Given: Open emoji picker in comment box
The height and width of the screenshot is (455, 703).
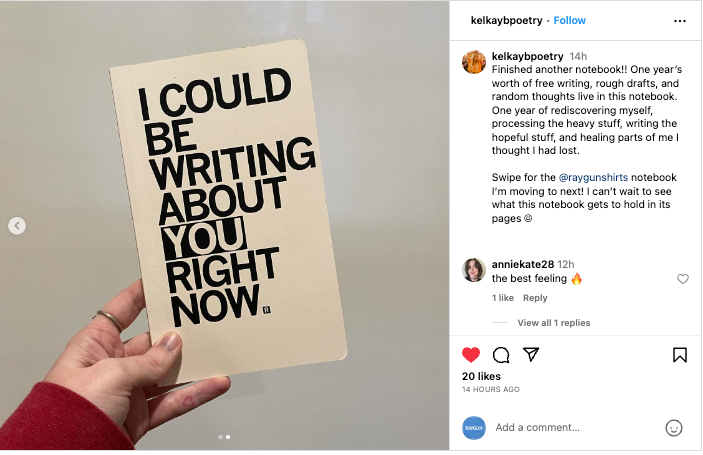Looking at the screenshot, I should (674, 428).
